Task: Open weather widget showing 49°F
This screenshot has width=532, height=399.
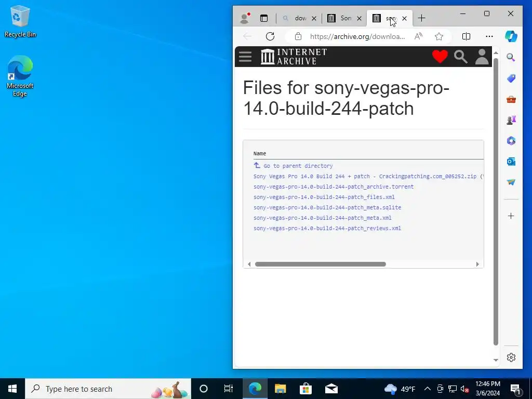Action: [x=400, y=389]
